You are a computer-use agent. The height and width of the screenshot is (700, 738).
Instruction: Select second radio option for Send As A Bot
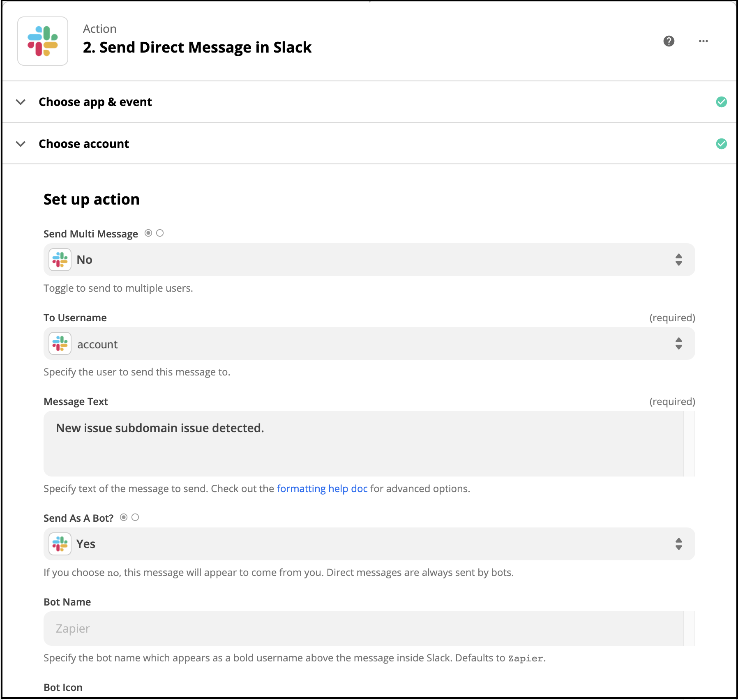pyautogui.click(x=135, y=518)
